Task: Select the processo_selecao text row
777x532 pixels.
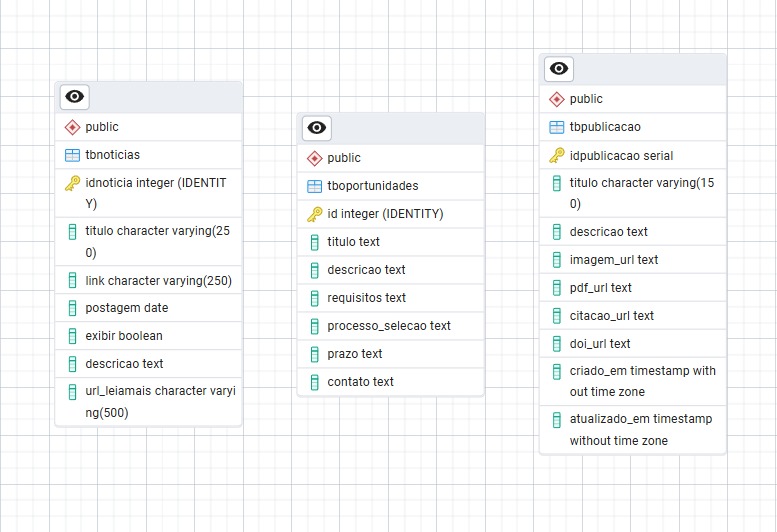Action: click(388, 326)
